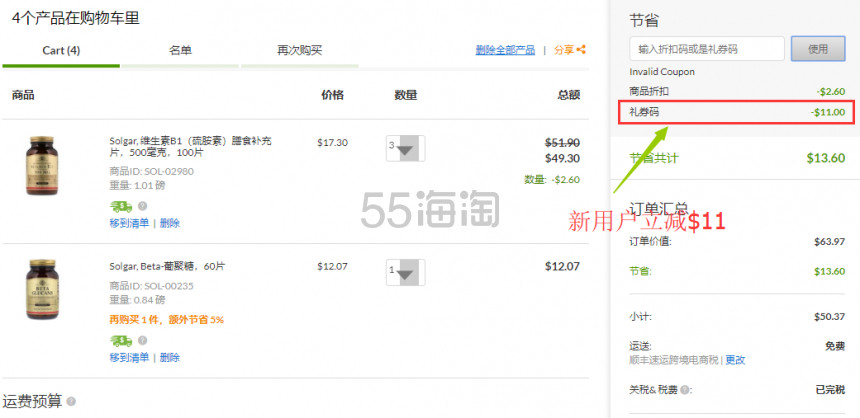Click the 删除全部产品 link
The image size is (860, 418).
505,50
